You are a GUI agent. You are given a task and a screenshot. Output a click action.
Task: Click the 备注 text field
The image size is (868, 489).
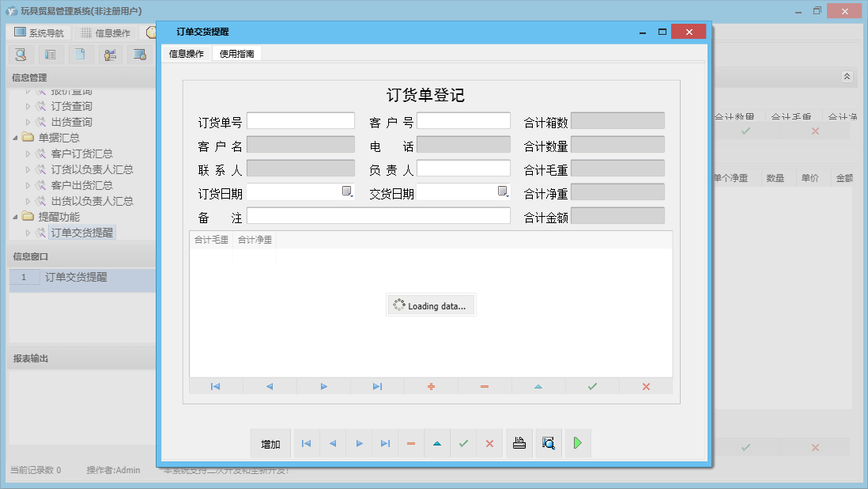tap(378, 216)
